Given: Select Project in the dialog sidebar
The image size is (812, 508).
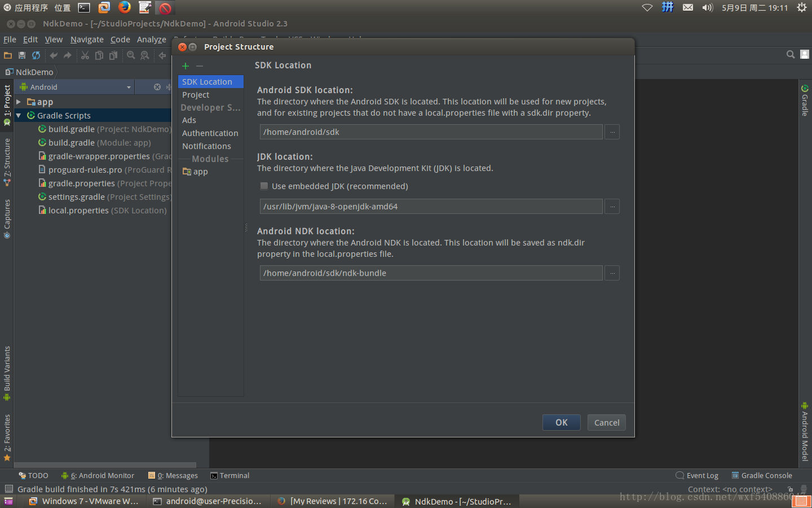Looking at the screenshot, I should coord(211,95).
